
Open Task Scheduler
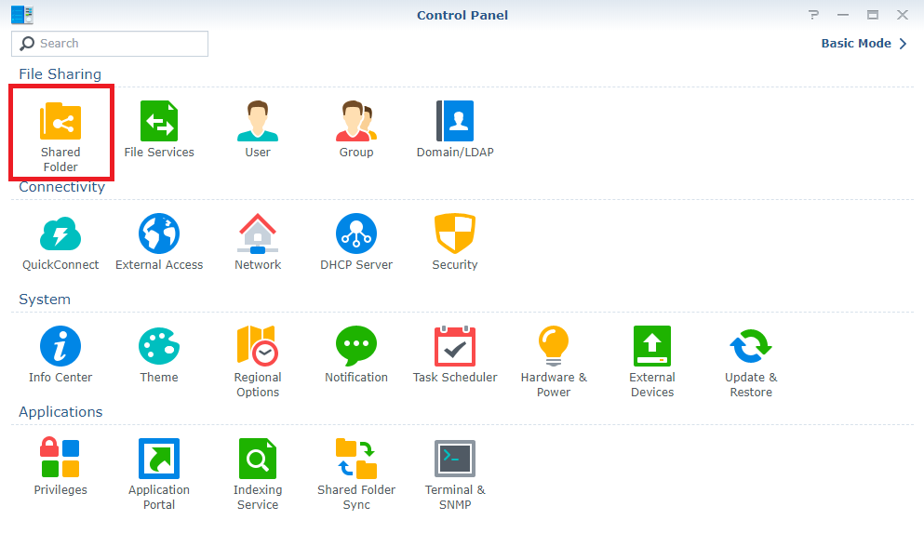455,348
